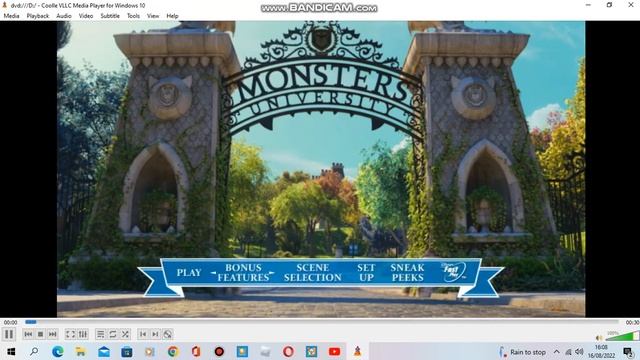Open the Media menu
This screenshot has width=640, height=360.
coord(11,16)
